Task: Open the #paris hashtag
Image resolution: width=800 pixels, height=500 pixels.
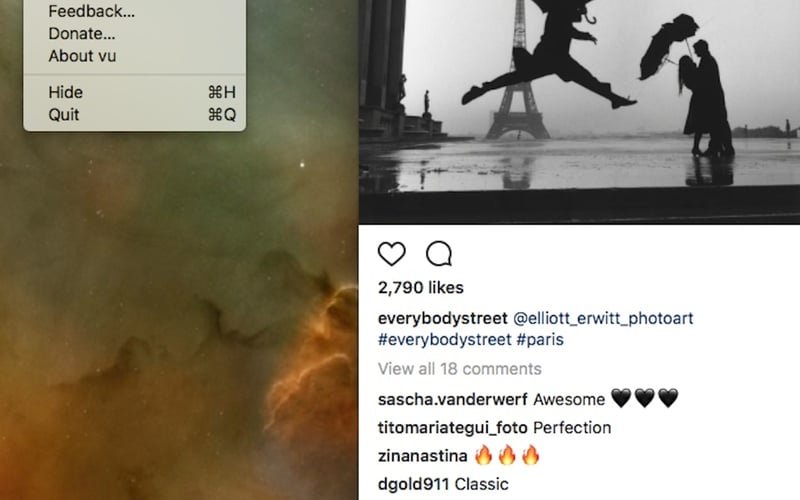Action: click(x=540, y=340)
